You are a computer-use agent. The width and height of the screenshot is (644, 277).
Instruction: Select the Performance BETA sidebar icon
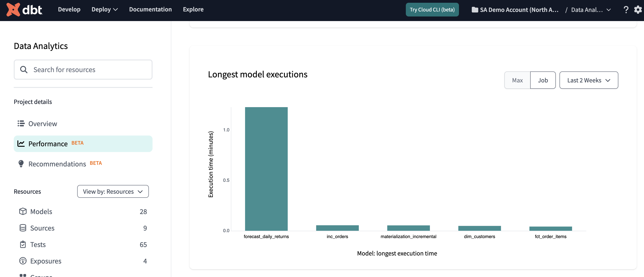(x=21, y=143)
